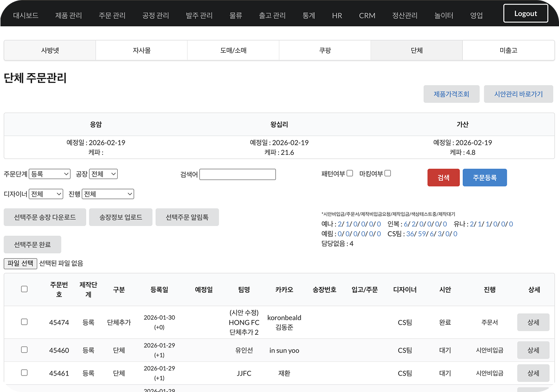This screenshot has height=392, width=559.
Task: Expand the 진행 filter dropdown
Action: click(x=108, y=194)
